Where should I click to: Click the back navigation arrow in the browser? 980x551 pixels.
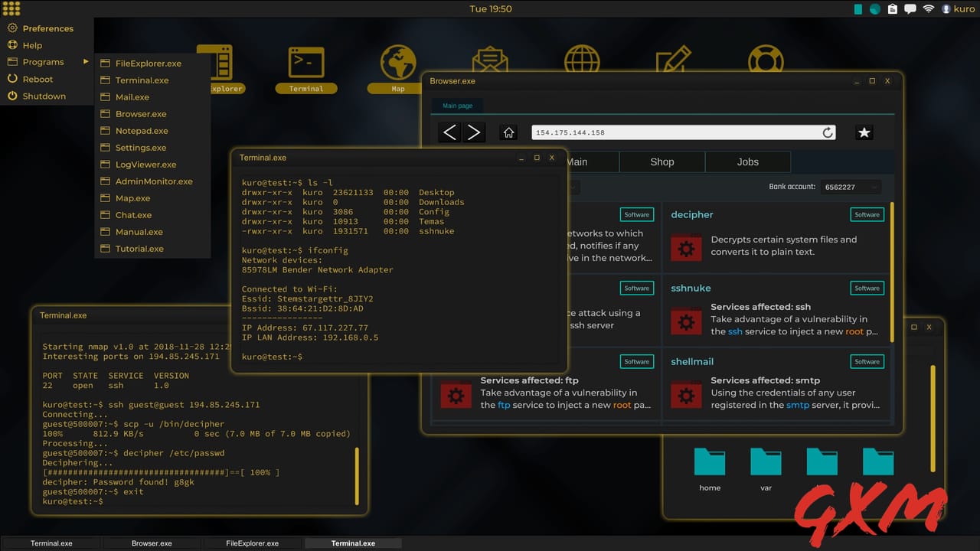[449, 132]
